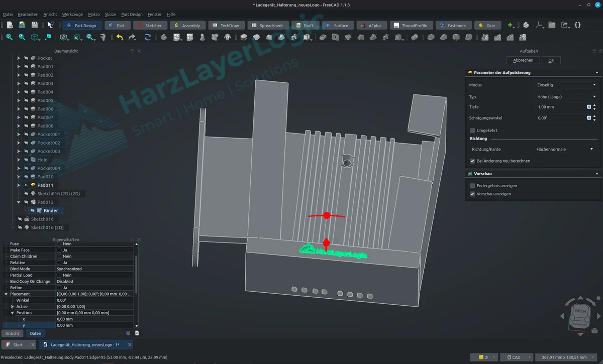Save the document with floppy icon
The image size is (603, 364).
point(34,25)
